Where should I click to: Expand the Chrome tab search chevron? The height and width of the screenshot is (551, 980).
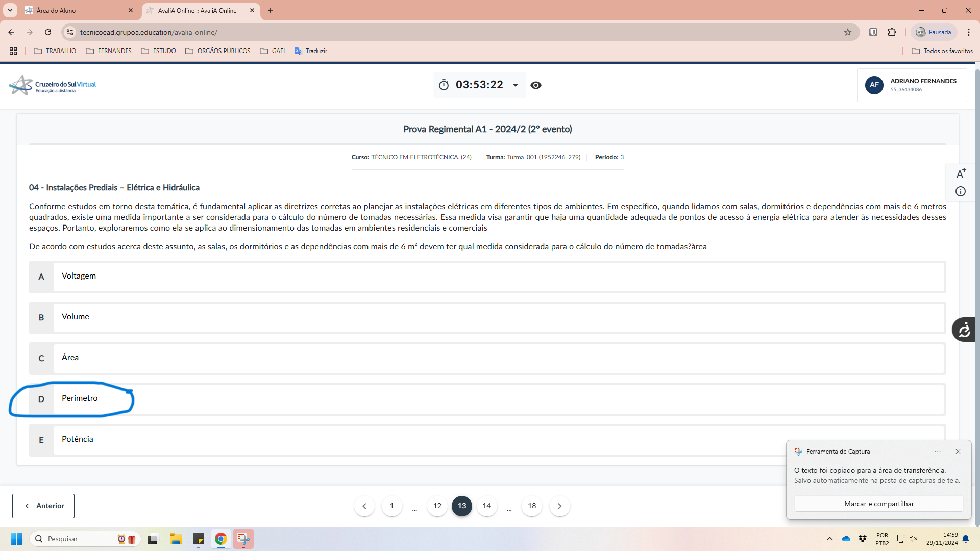(x=10, y=10)
